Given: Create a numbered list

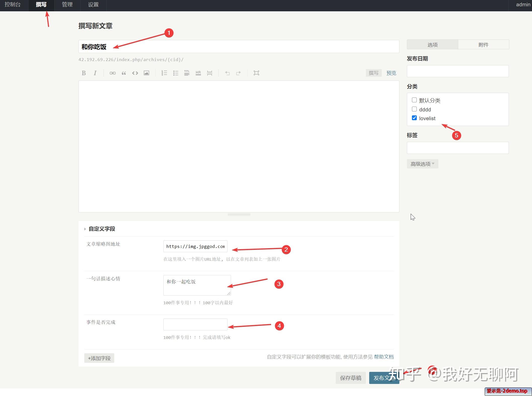Looking at the screenshot, I should coord(164,73).
